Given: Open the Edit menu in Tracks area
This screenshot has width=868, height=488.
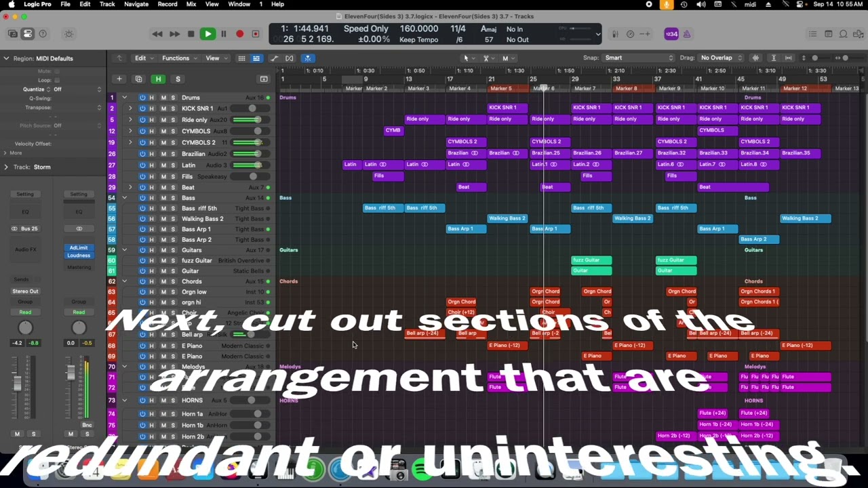Looking at the screenshot, I should tap(143, 58).
